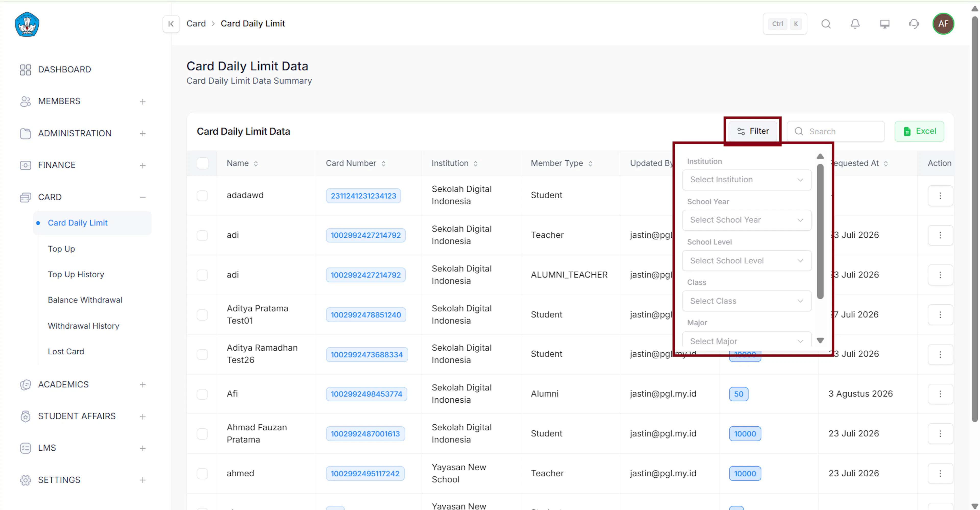Open row actions for Aditya Pratama Test01
Image resolution: width=980 pixels, height=510 pixels.
[940, 315]
